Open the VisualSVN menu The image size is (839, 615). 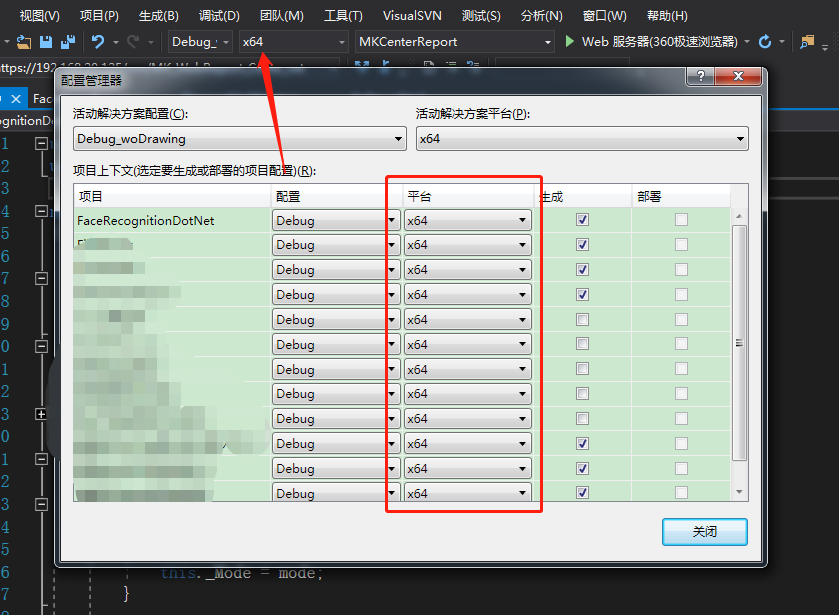412,16
